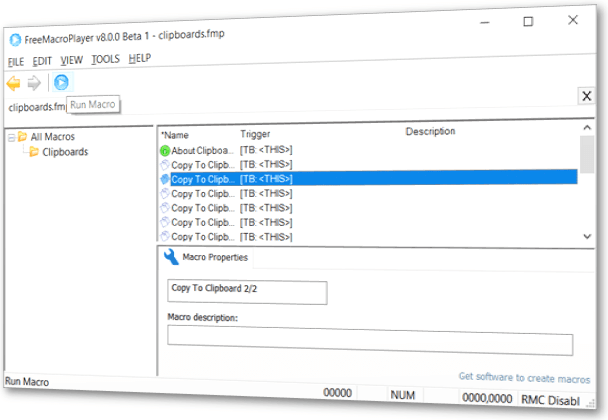Click the RMC Disabl status bar entry

550,400
